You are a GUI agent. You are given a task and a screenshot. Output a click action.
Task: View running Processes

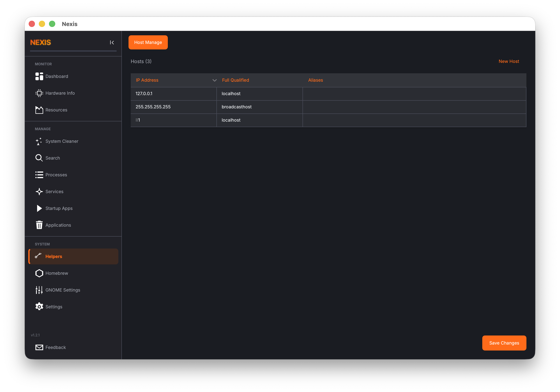[x=56, y=175]
